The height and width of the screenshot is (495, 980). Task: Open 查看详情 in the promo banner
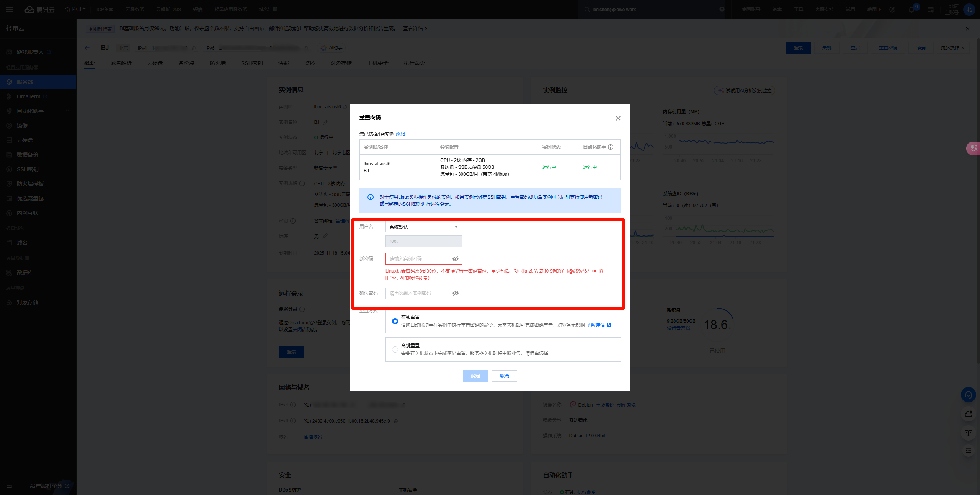point(415,29)
